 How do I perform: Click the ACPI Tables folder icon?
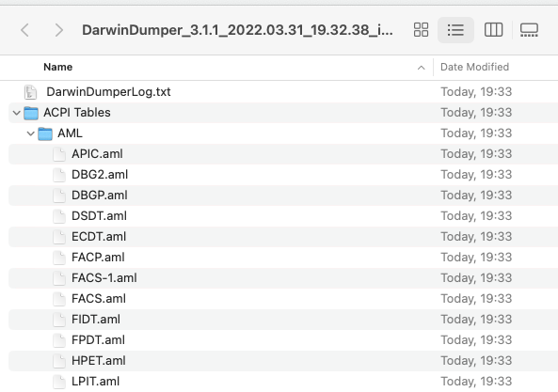pyautogui.click(x=31, y=113)
